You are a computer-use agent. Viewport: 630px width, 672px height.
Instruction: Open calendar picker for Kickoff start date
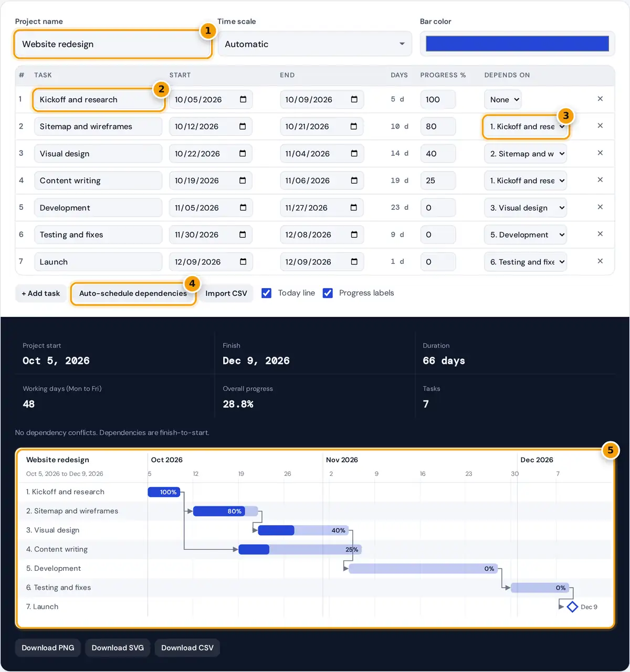(x=243, y=100)
